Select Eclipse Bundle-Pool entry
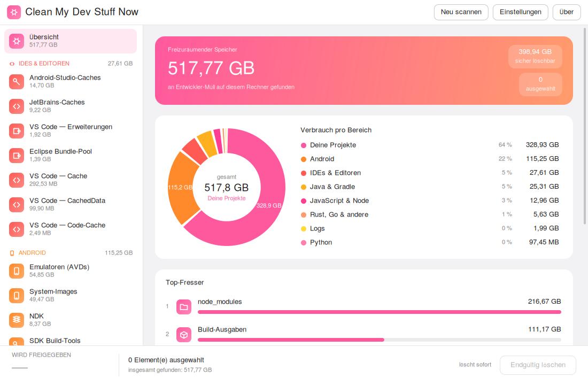Screen dimensions: 588x385 pyautogui.click(x=71, y=156)
